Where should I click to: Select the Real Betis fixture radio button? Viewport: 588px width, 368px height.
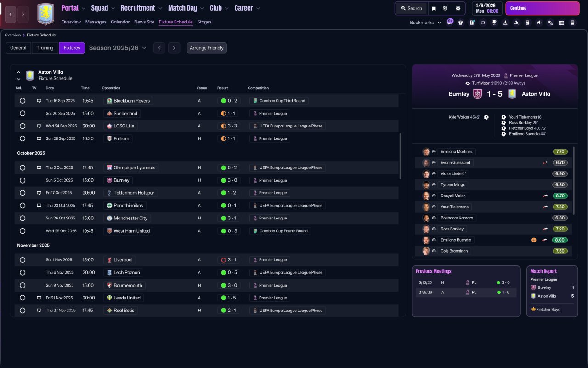click(23, 310)
